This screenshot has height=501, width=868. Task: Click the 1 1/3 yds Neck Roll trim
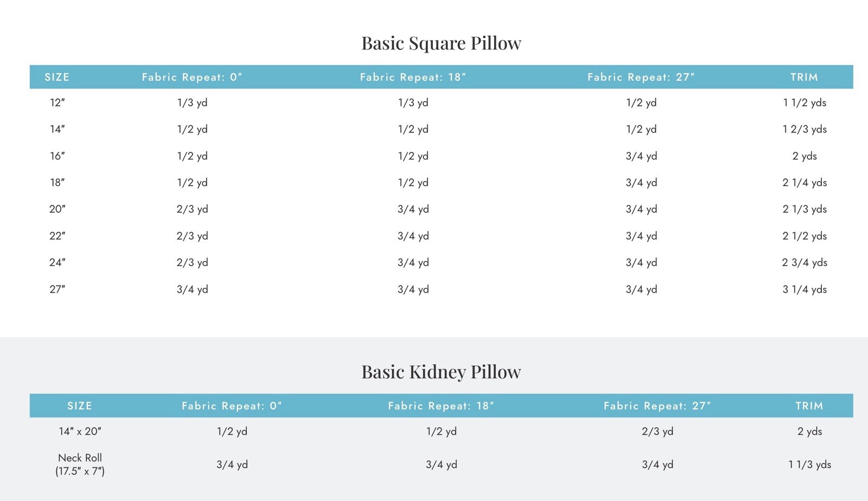coord(809,465)
